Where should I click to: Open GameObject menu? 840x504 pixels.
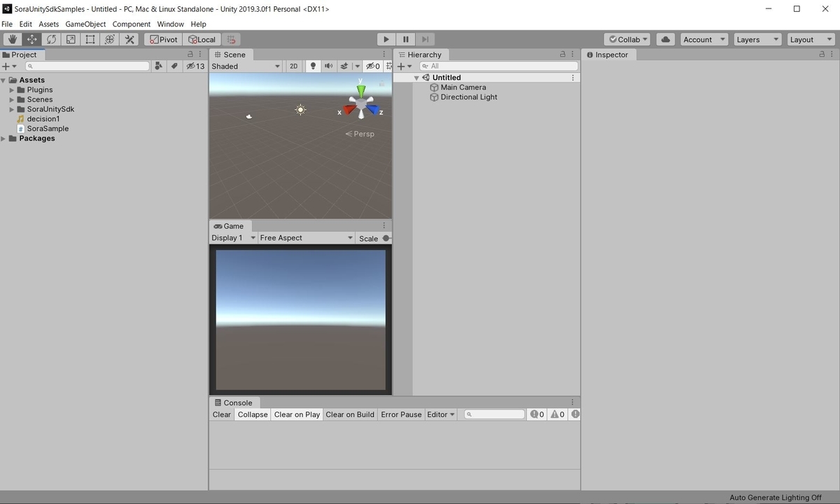click(x=85, y=24)
